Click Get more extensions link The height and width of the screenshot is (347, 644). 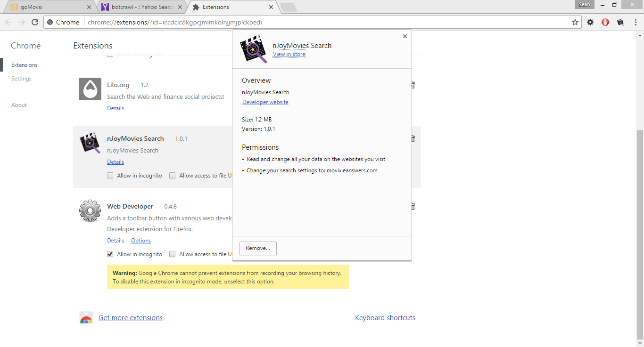point(131,318)
